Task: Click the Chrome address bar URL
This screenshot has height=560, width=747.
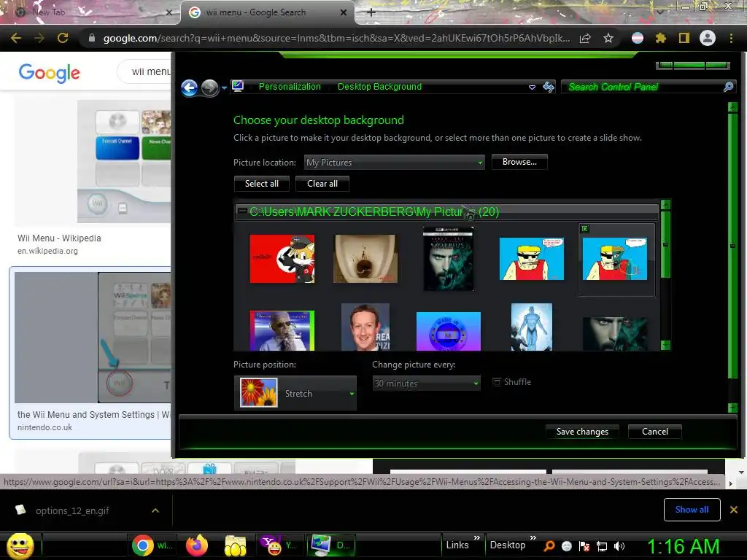Action: [336, 38]
